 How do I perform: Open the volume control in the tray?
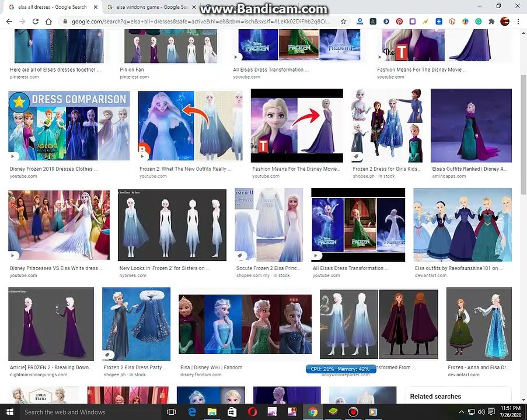481,412
